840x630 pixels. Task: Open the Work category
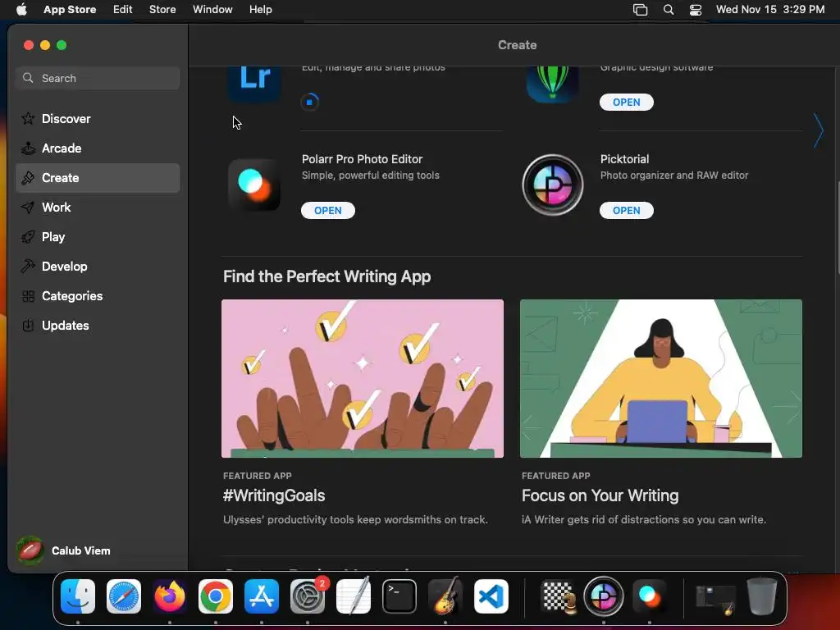pos(98,208)
